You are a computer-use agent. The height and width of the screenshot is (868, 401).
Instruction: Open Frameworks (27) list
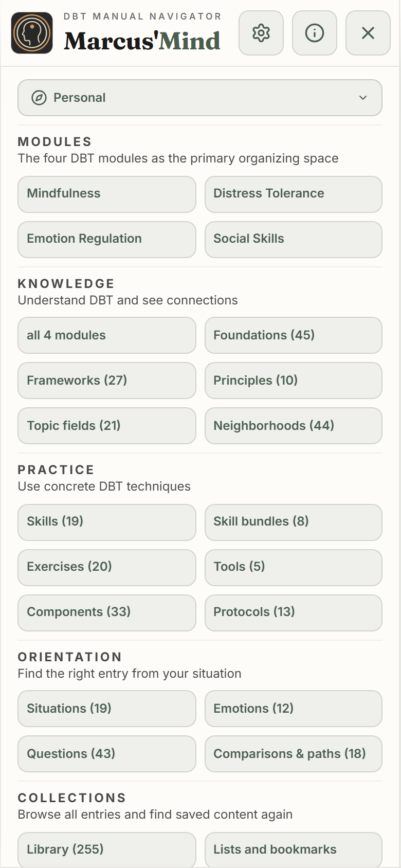point(107,381)
